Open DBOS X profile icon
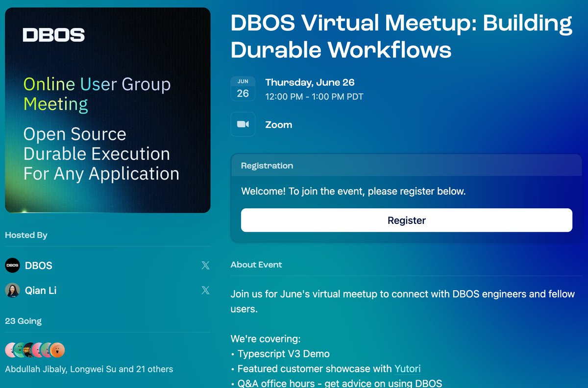Viewport: 588px width, 388px height. coord(205,266)
